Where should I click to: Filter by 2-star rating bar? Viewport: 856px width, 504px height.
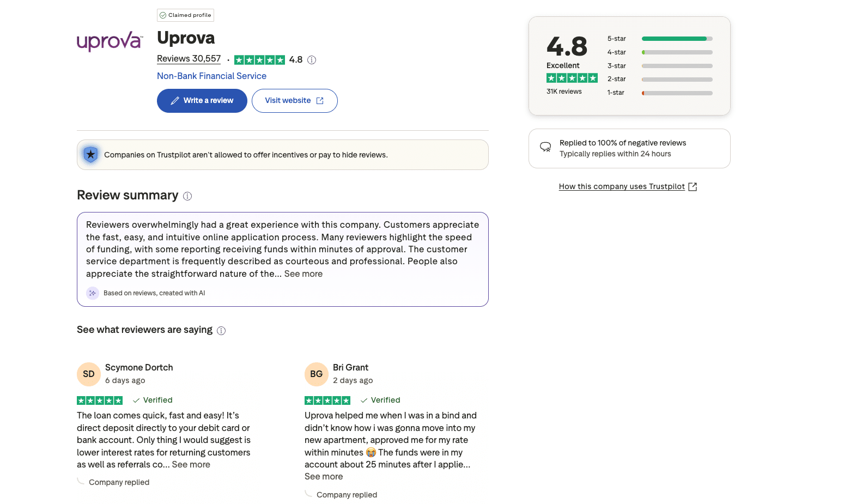pos(677,80)
